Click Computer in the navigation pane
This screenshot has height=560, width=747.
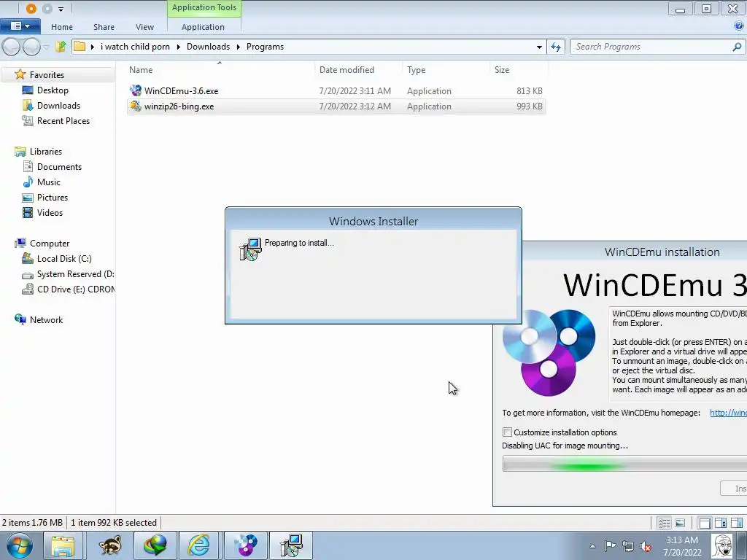point(50,244)
